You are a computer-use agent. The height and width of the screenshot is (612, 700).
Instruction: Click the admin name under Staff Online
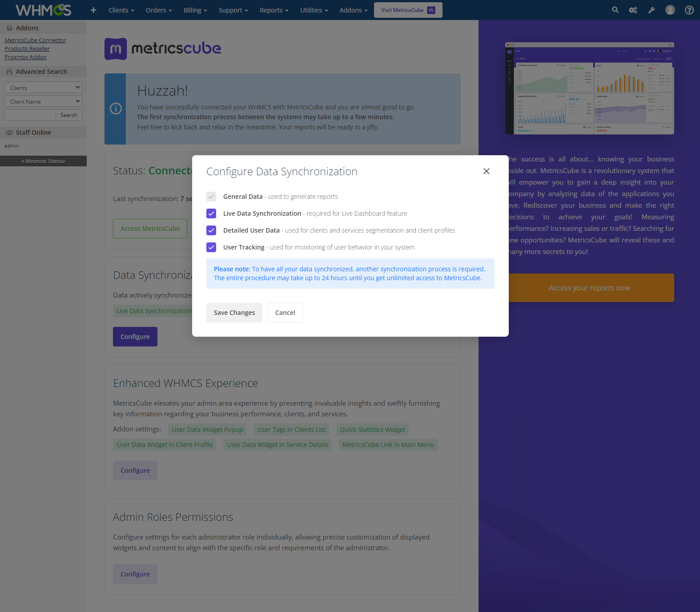(12, 146)
